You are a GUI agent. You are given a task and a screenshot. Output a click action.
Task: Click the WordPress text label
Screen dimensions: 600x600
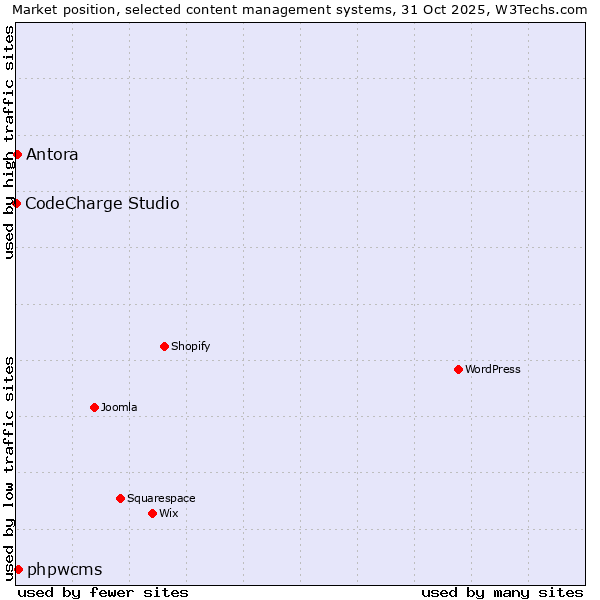click(x=492, y=369)
